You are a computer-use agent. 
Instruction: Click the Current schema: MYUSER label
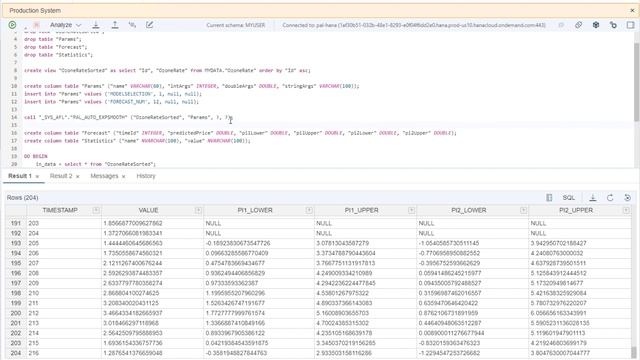pos(236,25)
